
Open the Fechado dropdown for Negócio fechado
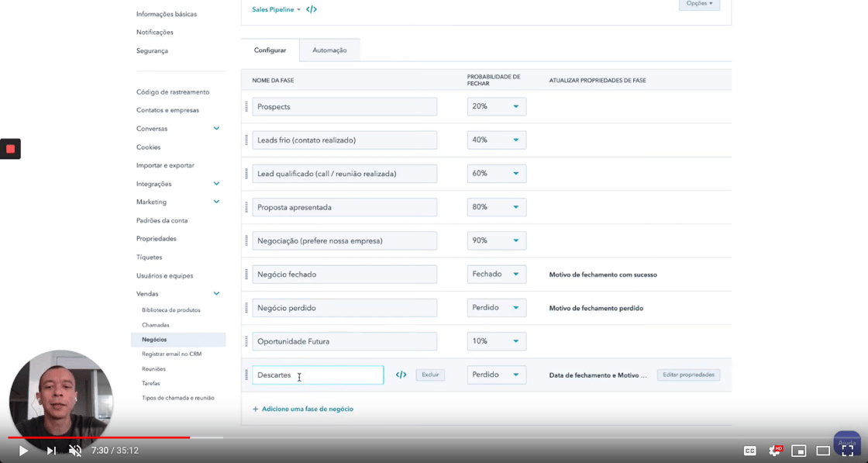(497, 274)
